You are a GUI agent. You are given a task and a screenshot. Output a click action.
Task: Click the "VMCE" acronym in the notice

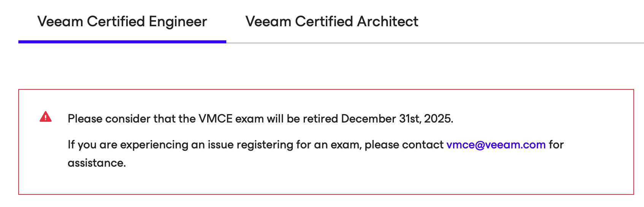click(215, 119)
